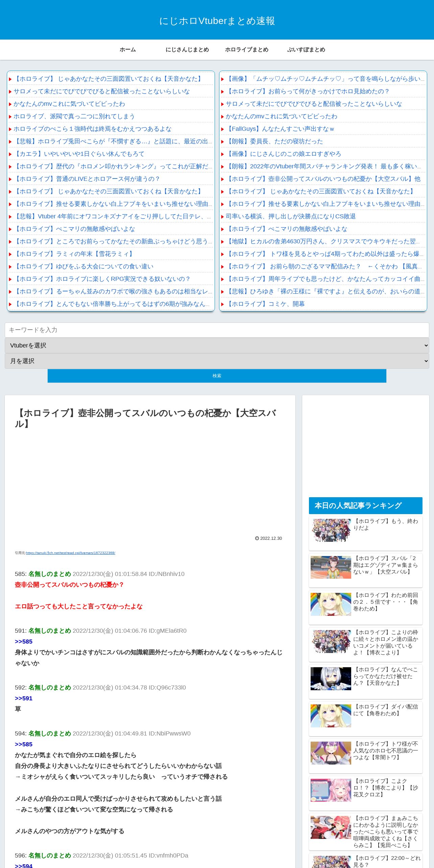The width and height of the screenshot is (434, 868).
Task: Open the 派閥で真っ二つに別れてしまう article link
Action: point(74,116)
